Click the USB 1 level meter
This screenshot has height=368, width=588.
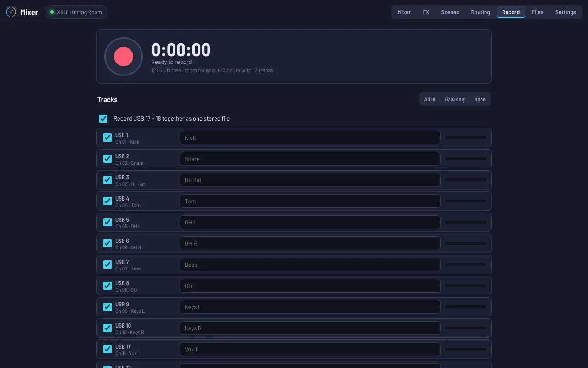point(466,138)
